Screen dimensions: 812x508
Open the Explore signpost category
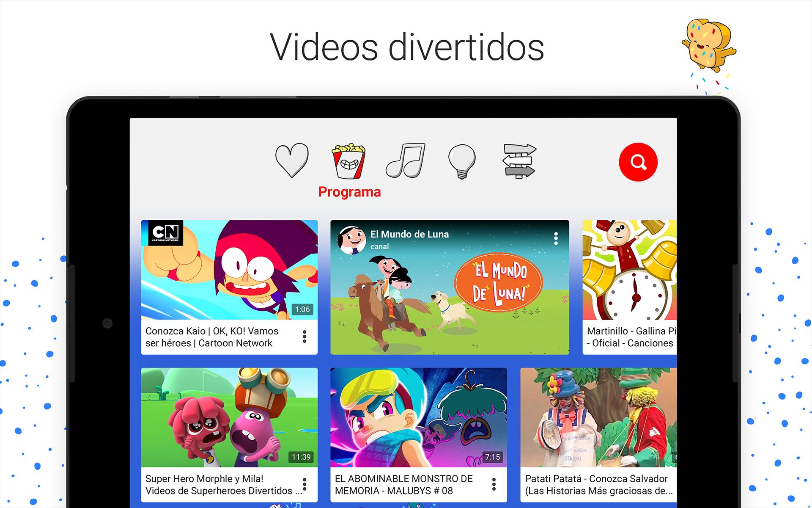click(x=519, y=161)
